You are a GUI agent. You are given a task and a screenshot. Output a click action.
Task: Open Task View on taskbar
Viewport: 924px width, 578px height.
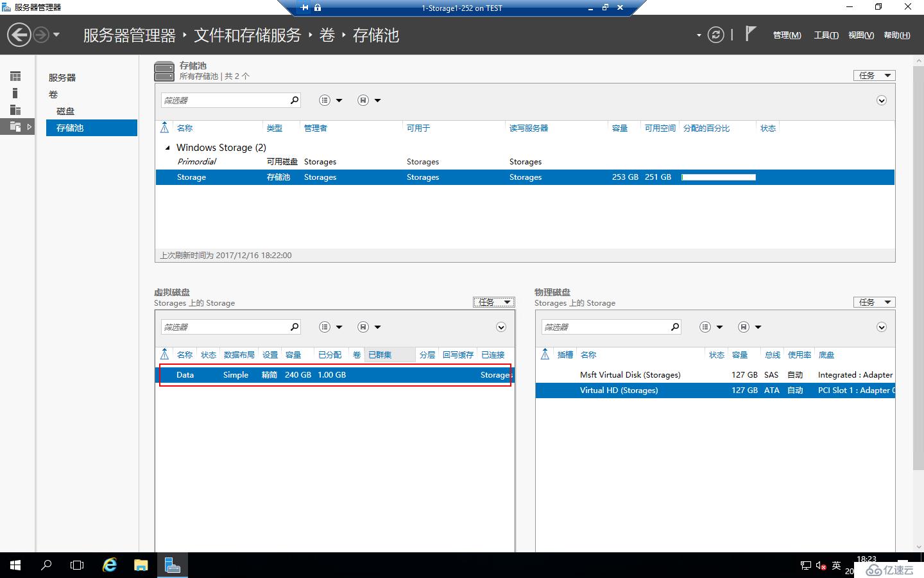77,565
